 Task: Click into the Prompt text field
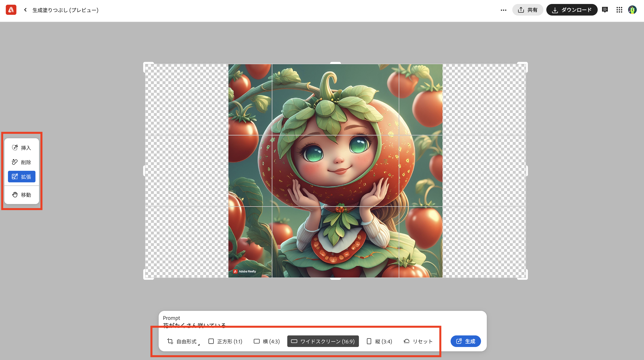[x=323, y=325]
